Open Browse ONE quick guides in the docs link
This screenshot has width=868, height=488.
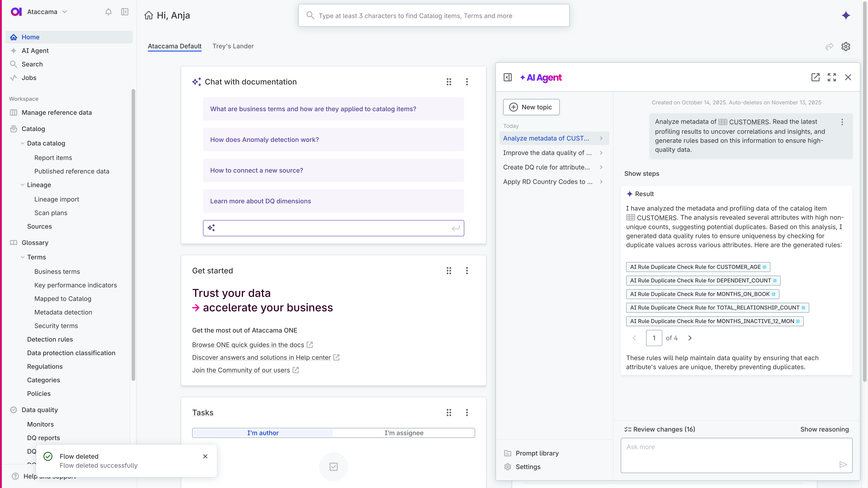pos(248,345)
